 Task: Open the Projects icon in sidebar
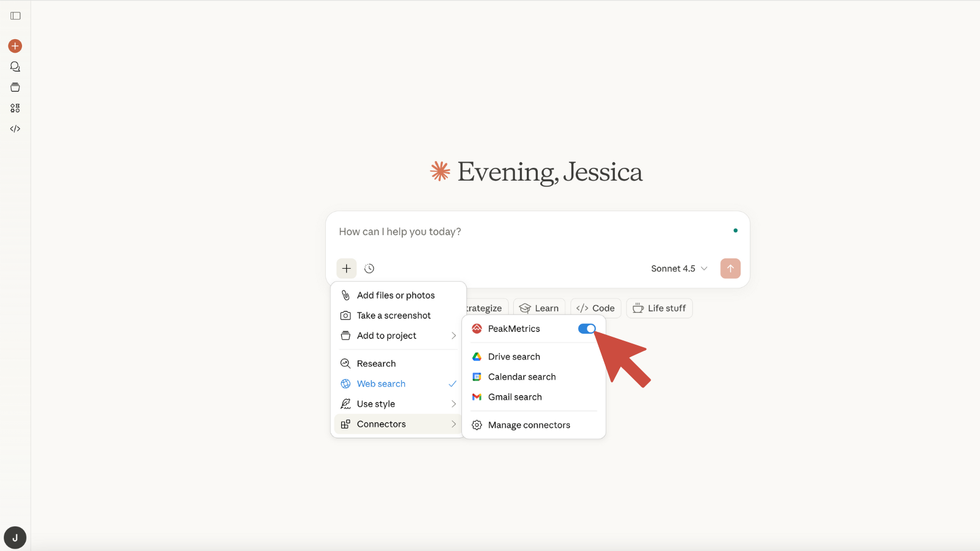[15, 88]
